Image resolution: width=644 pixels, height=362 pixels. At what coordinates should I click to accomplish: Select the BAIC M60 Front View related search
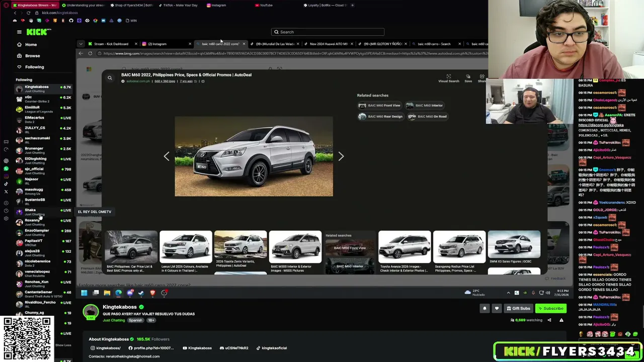click(x=379, y=106)
